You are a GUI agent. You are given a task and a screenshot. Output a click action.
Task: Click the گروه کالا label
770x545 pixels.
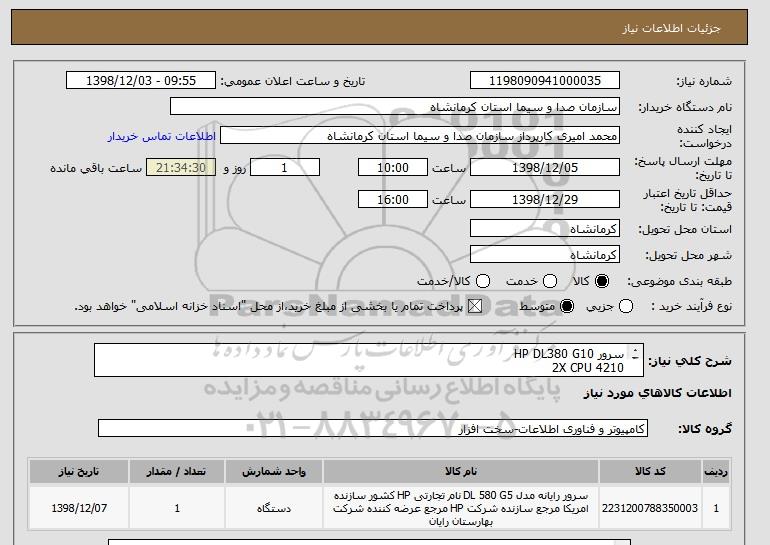click(x=705, y=429)
